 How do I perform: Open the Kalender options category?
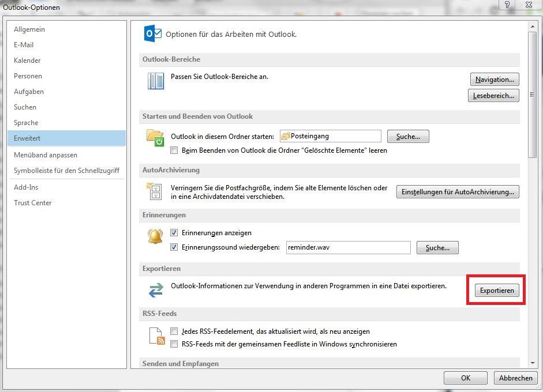(27, 61)
